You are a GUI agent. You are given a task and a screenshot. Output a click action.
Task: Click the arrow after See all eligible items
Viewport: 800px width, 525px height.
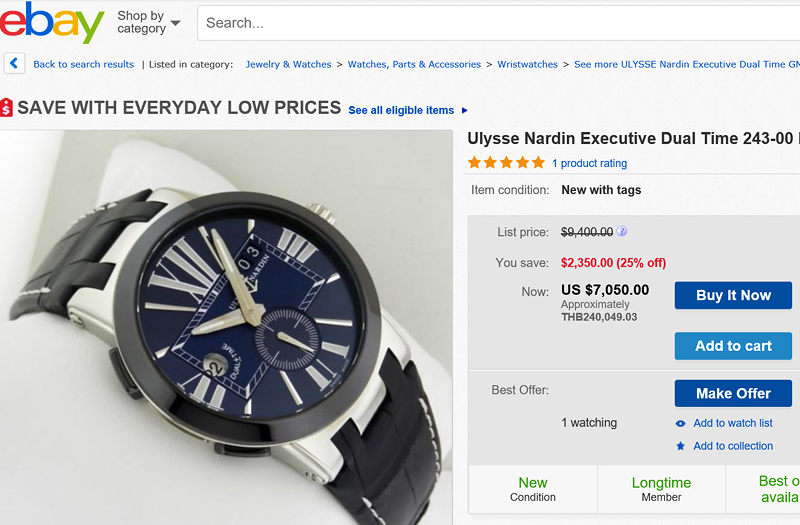464,110
